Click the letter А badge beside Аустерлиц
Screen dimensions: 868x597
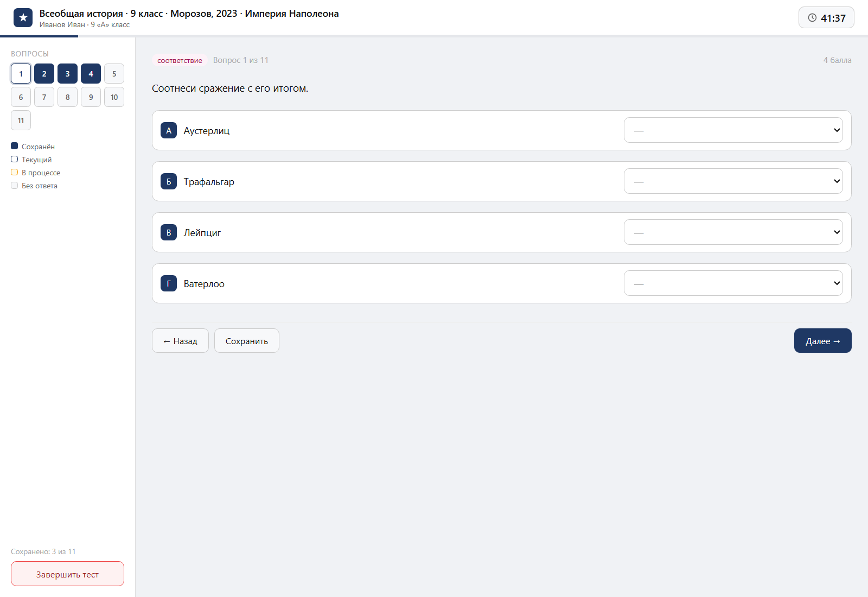tap(169, 130)
